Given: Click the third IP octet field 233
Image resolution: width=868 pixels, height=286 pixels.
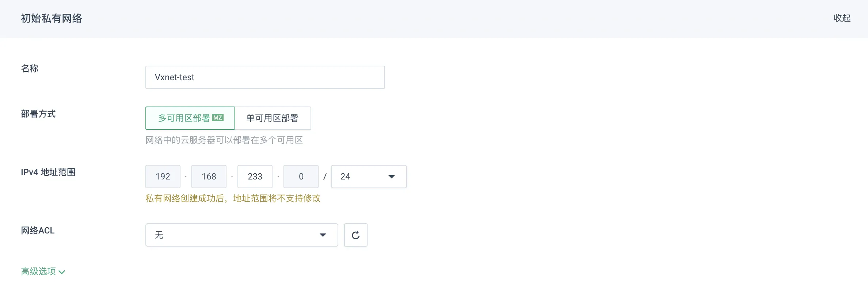Looking at the screenshot, I should (255, 177).
